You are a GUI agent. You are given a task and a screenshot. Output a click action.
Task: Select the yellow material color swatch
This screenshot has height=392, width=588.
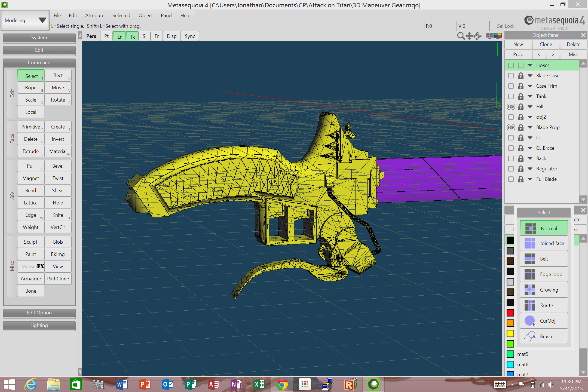click(510, 333)
